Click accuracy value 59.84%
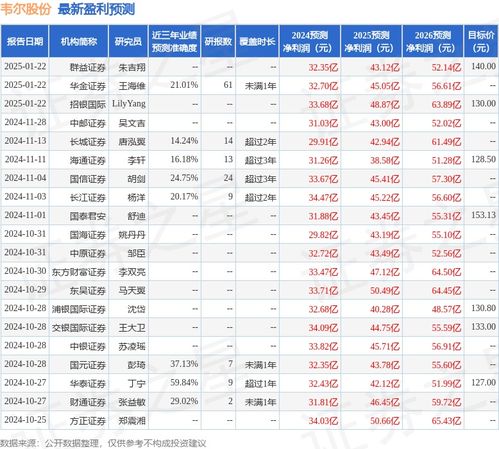The height and width of the screenshot is (449, 499). (x=184, y=382)
